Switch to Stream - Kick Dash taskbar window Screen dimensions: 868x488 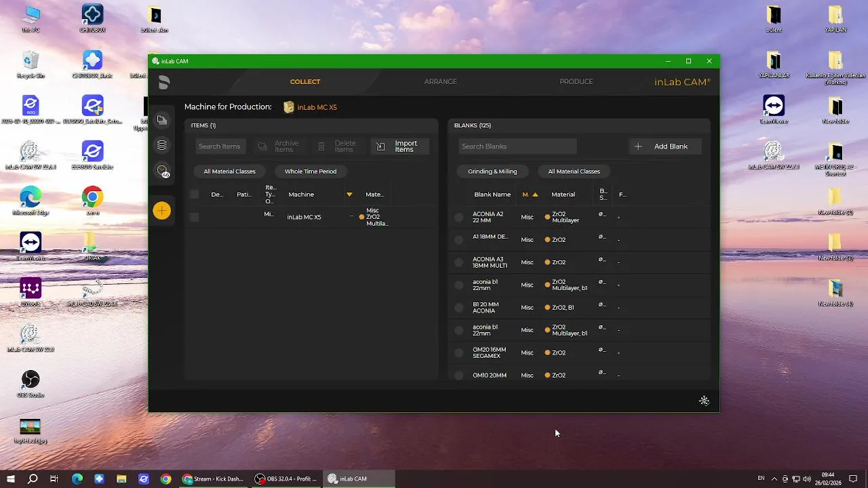pos(213,479)
